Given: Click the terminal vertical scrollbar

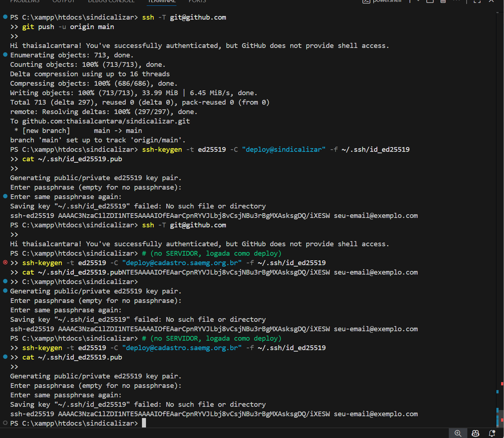Looking at the screenshot, I should point(500,218).
